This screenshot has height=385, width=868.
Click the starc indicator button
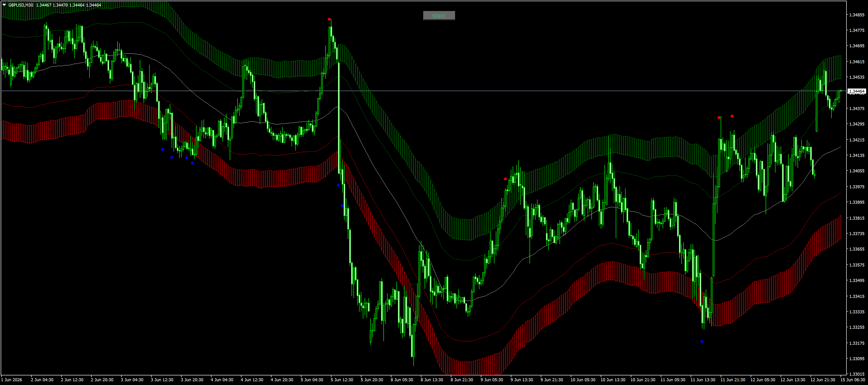(439, 15)
